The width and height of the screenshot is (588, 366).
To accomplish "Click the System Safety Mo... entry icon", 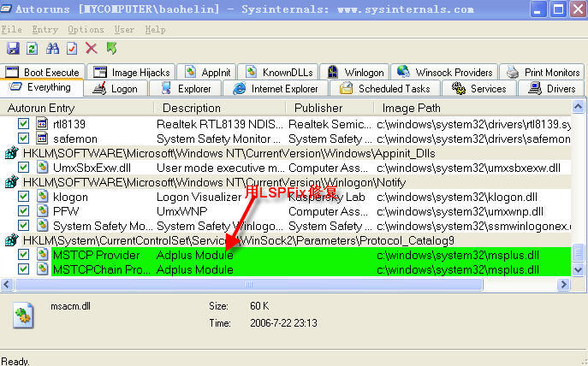I will pos(43,226).
